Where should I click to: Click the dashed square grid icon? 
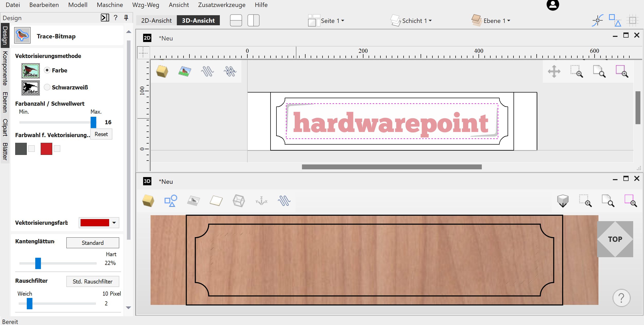click(633, 20)
